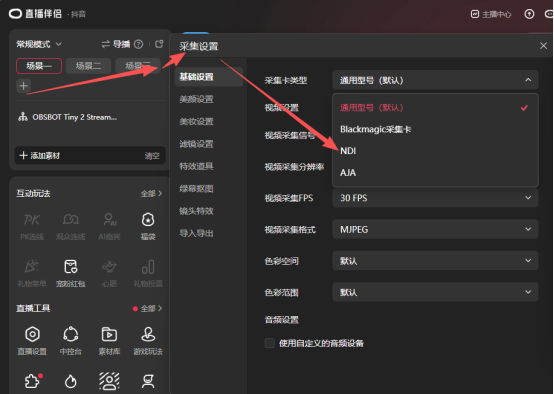This screenshot has height=394, width=554.
Task: Choose NDI from capture card list
Action: (435, 151)
